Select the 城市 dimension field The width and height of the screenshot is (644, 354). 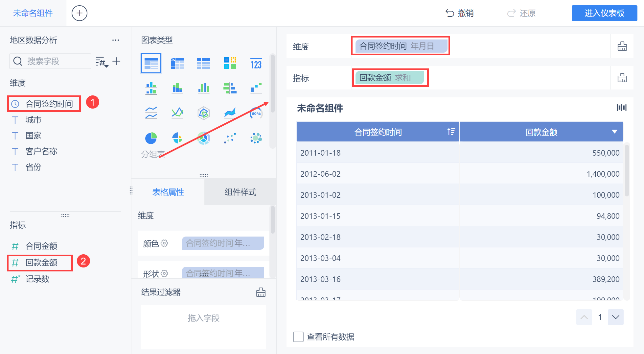click(34, 120)
